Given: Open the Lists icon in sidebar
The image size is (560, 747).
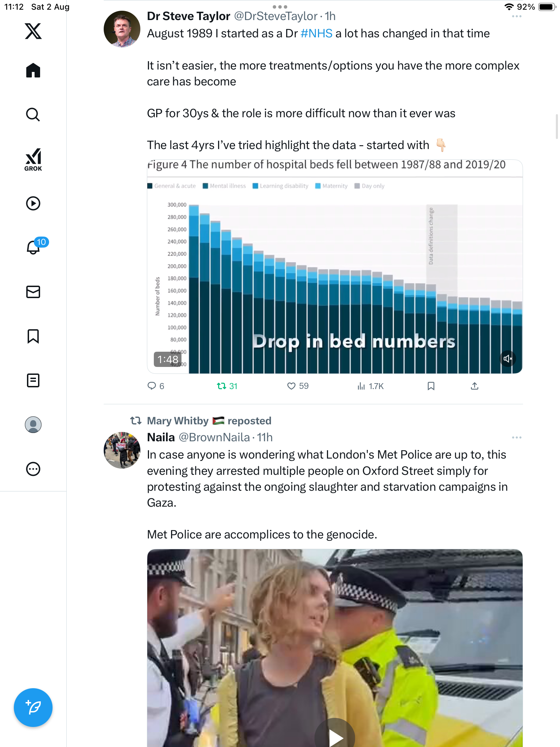Looking at the screenshot, I should 33,380.
